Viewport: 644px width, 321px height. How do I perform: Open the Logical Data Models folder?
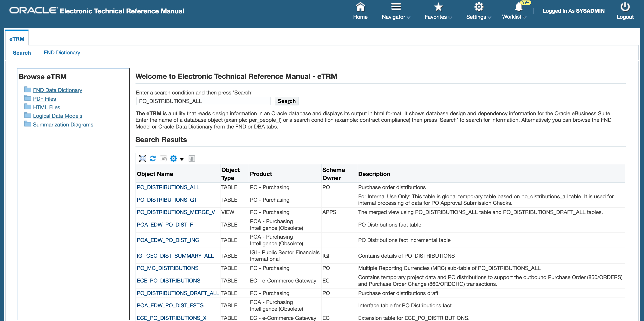click(x=57, y=116)
